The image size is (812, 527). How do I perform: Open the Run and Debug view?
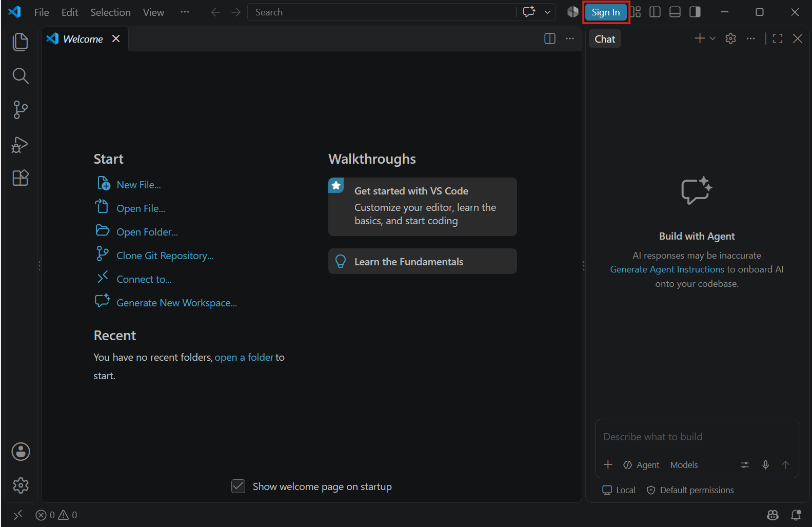coord(20,144)
